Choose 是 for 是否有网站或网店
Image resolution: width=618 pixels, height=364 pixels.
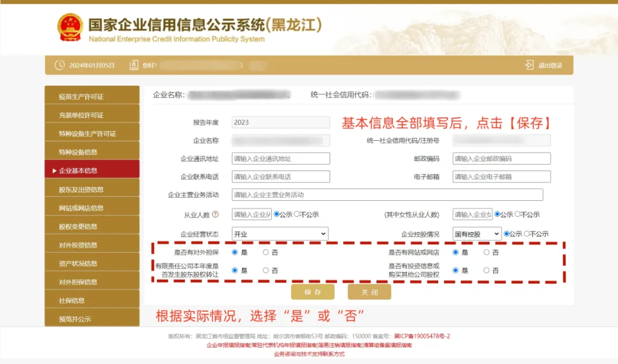point(455,252)
